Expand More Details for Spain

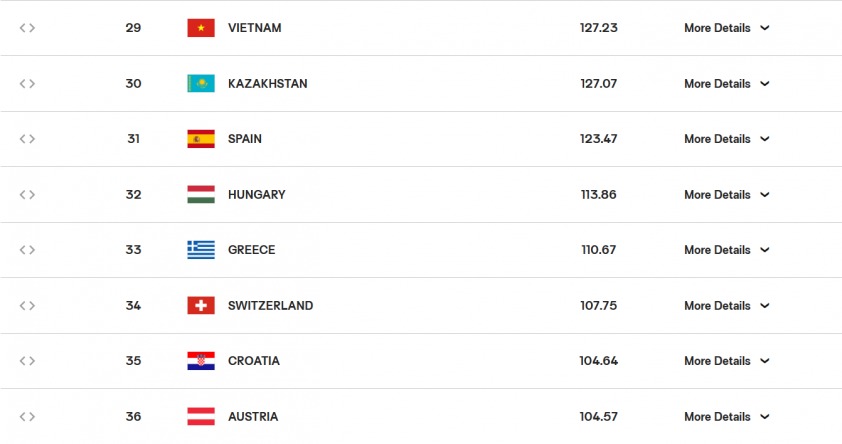coord(726,139)
